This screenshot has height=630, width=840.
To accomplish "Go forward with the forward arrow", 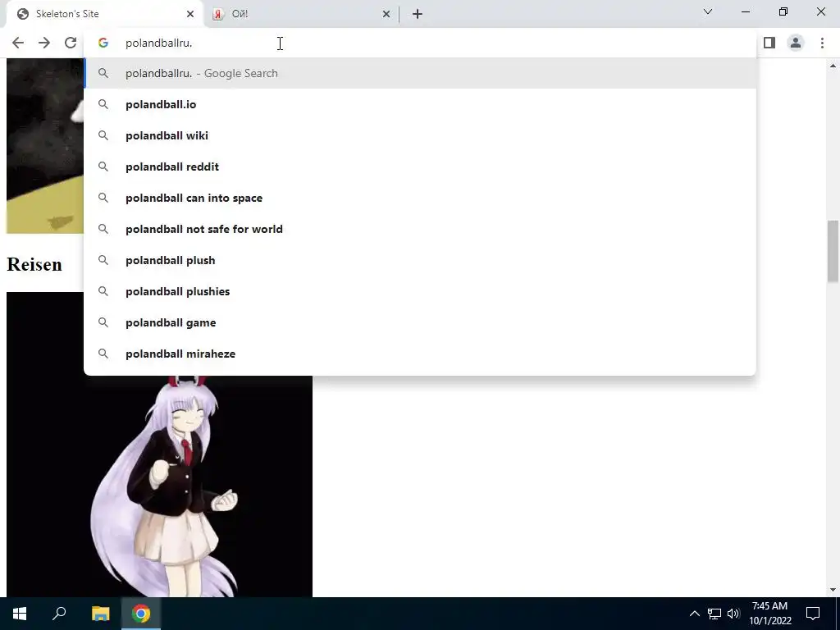I will coord(44,43).
